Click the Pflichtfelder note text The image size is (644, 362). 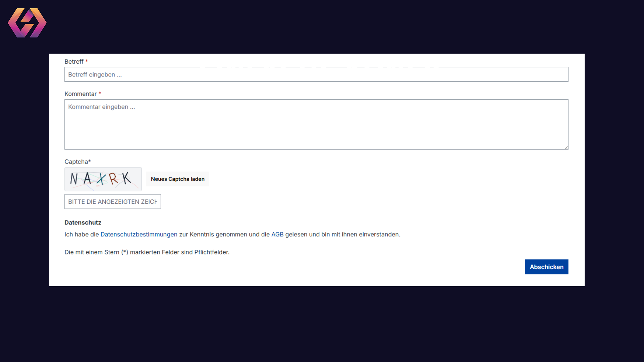click(147, 252)
